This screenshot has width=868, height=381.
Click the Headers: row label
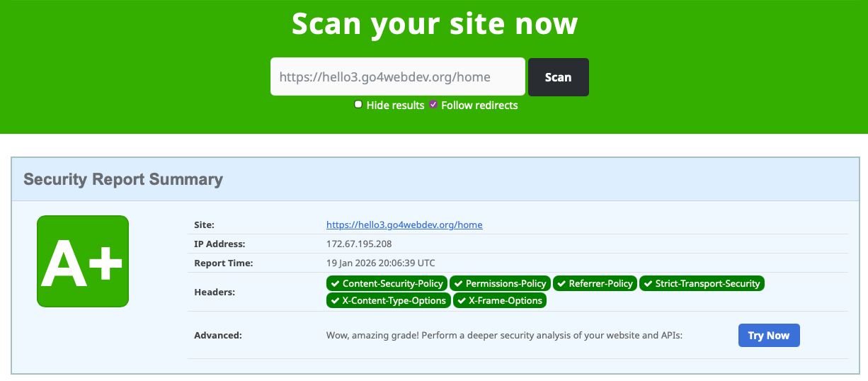point(215,292)
